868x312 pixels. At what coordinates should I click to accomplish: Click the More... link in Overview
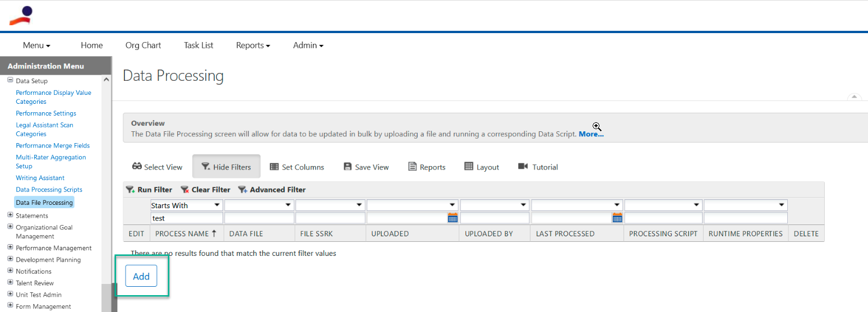(591, 134)
